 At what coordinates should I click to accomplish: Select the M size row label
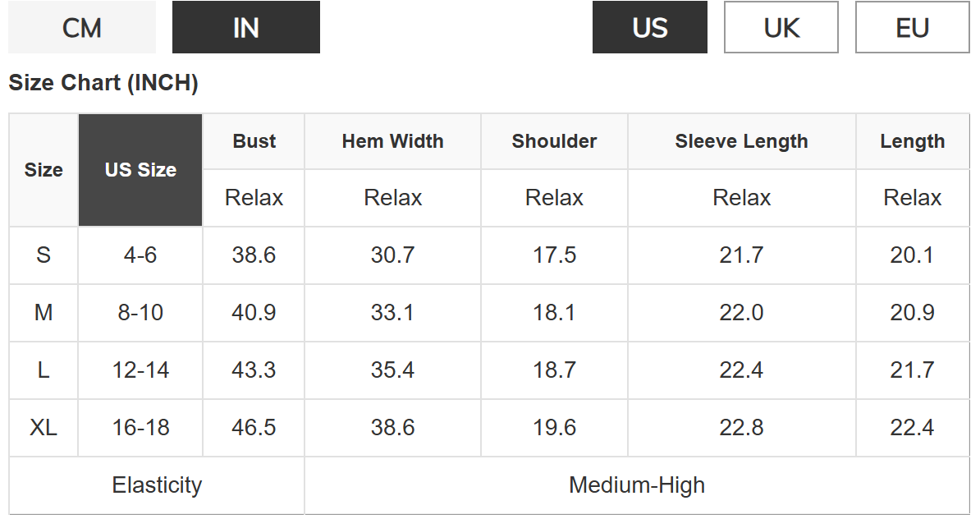coord(44,313)
